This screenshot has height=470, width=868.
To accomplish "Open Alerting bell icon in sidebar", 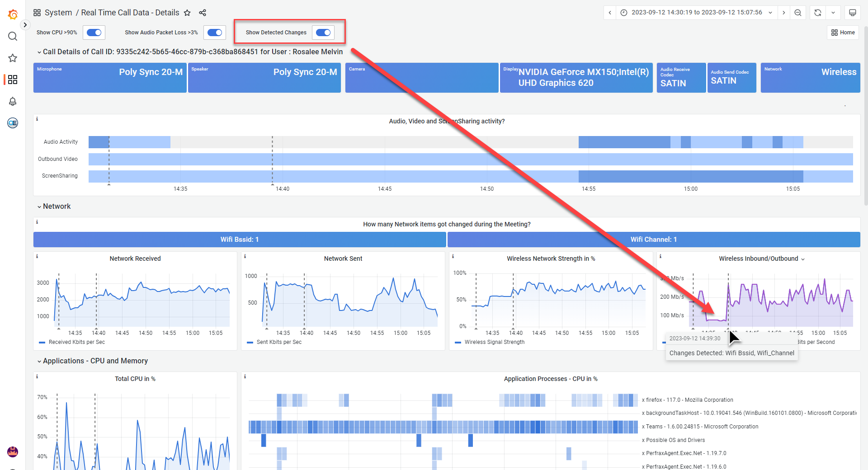I will [13, 101].
